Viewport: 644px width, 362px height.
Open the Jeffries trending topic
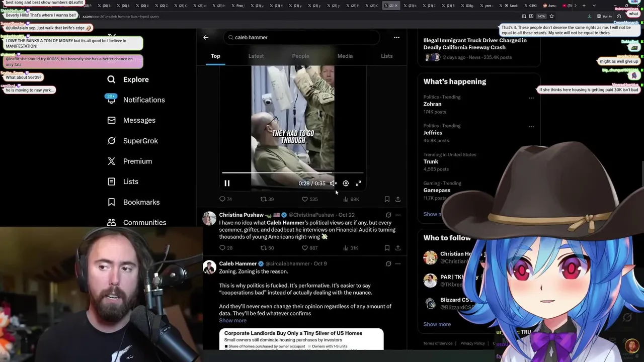point(433,133)
